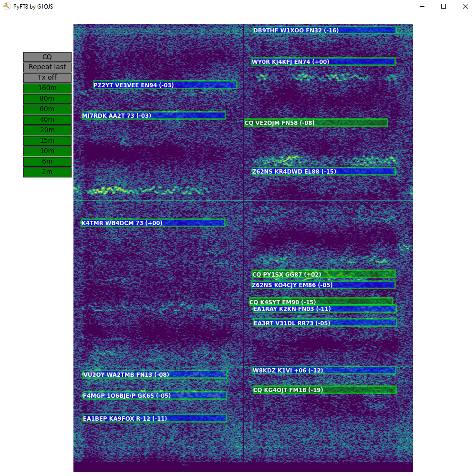The height and width of the screenshot is (476, 475).
Task: Switch to the 20m band
Action: (x=47, y=130)
